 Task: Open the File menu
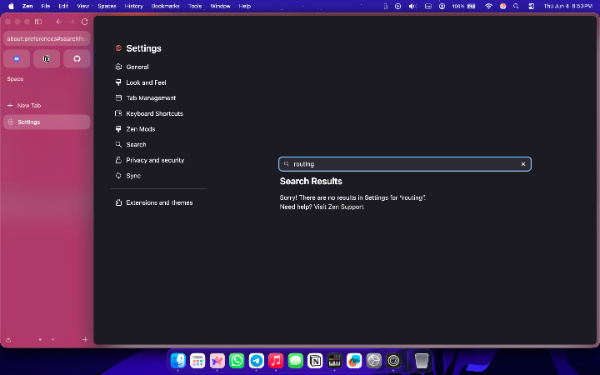pyautogui.click(x=46, y=6)
